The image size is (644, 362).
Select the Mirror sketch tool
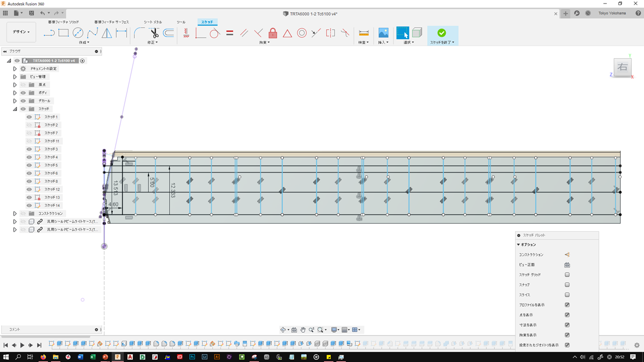coord(107,33)
